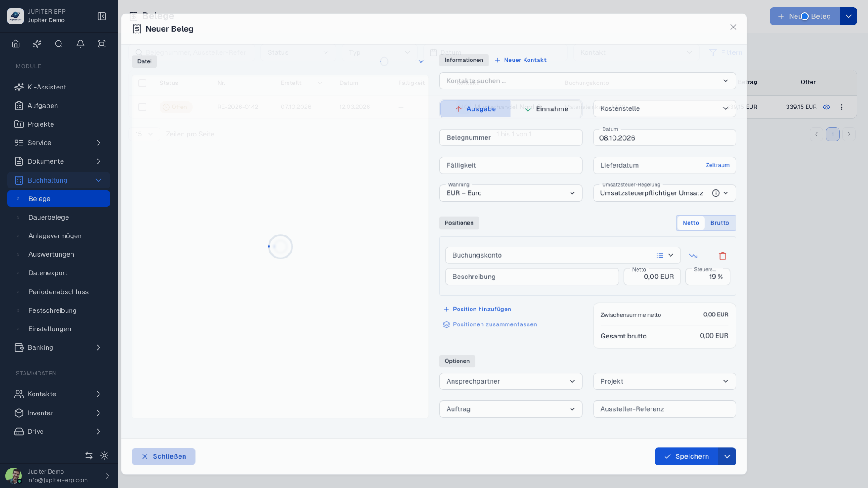Image resolution: width=868 pixels, height=488 pixels.
Task: Open notifications bell icon
Action: [x=80, y=44]
